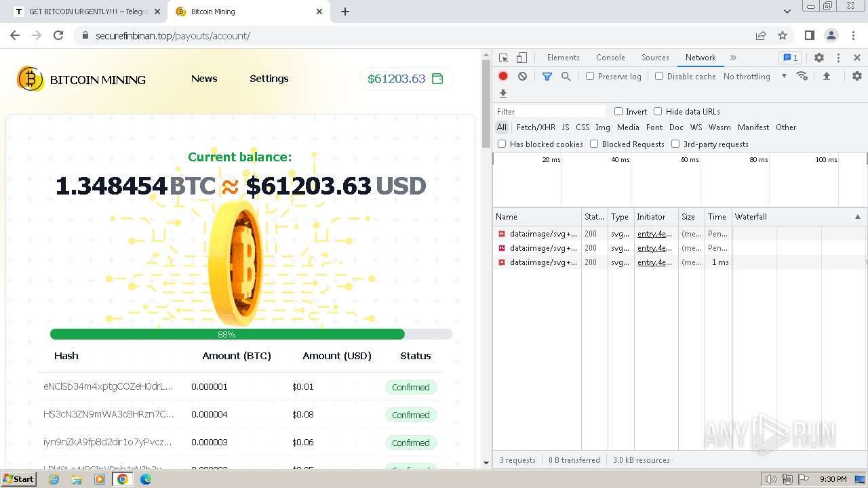Sort by Waterfall column arrow
The height and width of the screenshot is (488, 868).
(x=858, y=217)
